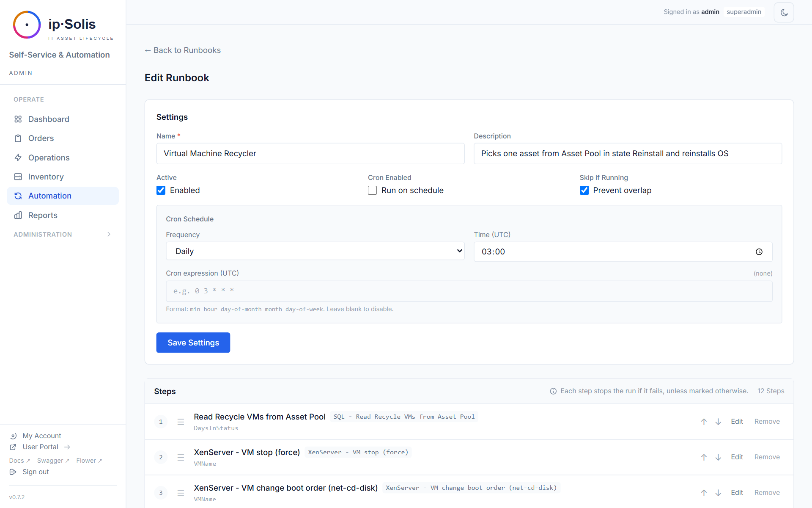
Task: Open the Swagger external link
Action: tap(53, 461)
